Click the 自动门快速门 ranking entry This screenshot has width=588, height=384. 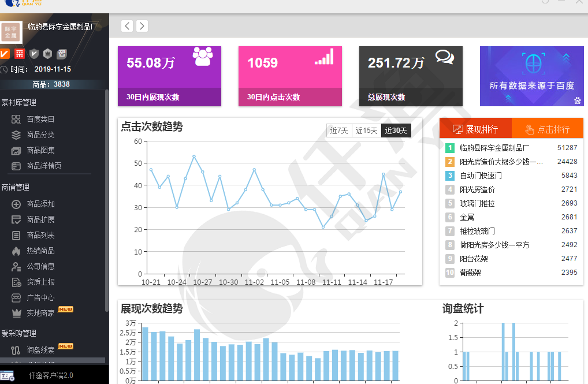coord(481,176)
